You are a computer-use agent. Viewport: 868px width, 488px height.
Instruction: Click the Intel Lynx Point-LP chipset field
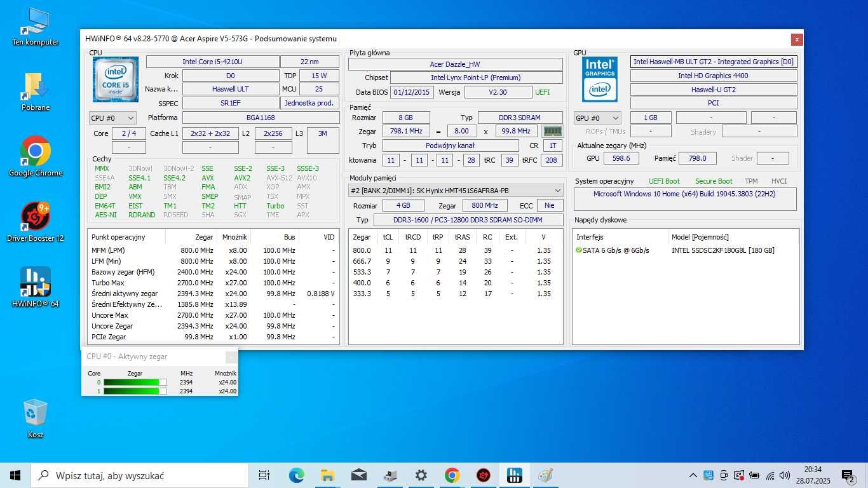click(476, 78)
